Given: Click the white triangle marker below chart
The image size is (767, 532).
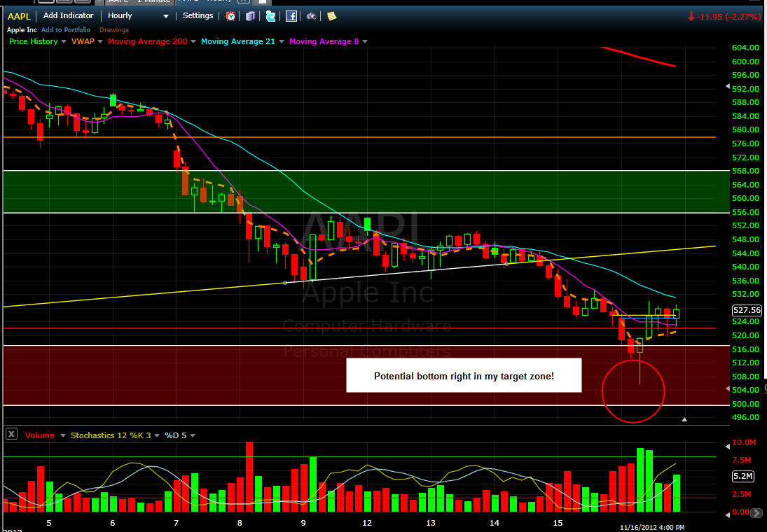Looking at the screenshot, I should pyautogui.click(x=684, y=419).
